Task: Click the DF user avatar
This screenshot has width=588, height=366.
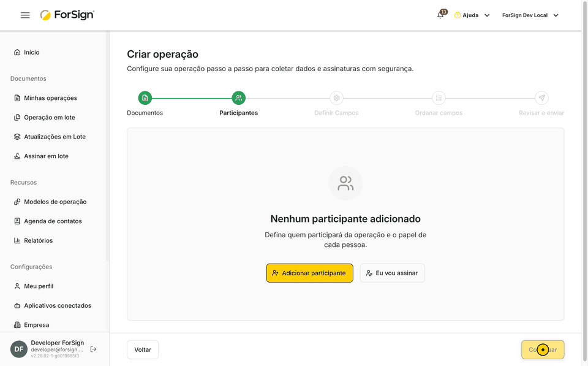Action: (19, 349)
